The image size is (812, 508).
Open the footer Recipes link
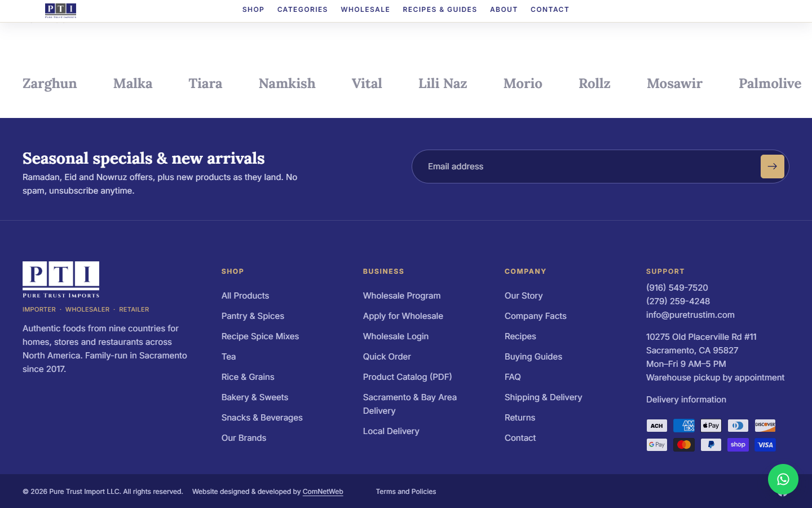tap(520, 336)
